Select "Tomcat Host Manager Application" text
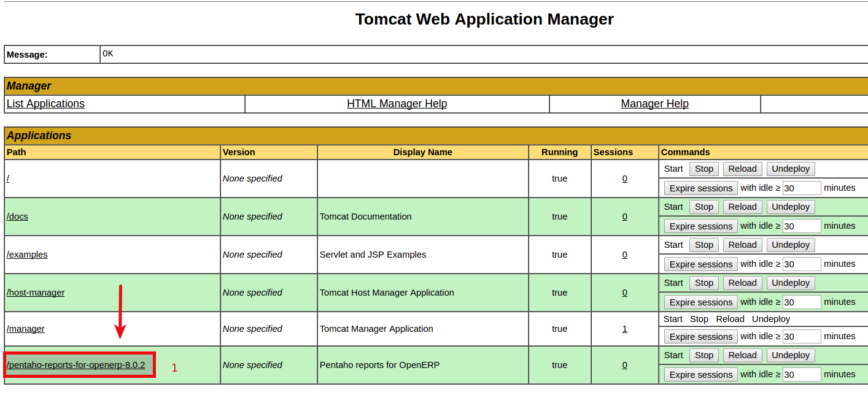The width and height of the screenshot is (868, 395). [387, 293]
